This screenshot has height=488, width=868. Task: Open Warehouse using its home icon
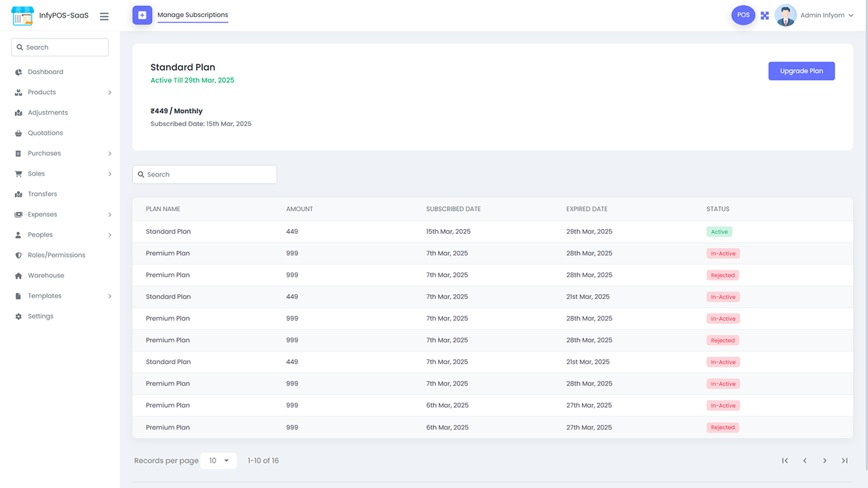click(16, 275)
